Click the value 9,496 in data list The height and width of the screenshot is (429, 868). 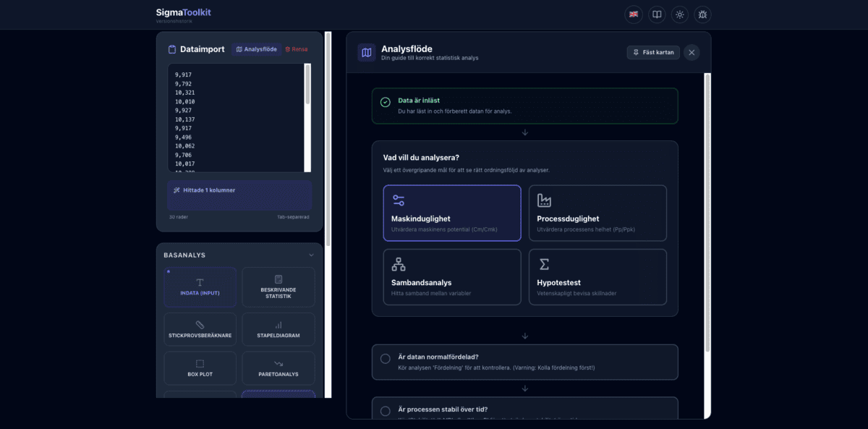[183, 137]
